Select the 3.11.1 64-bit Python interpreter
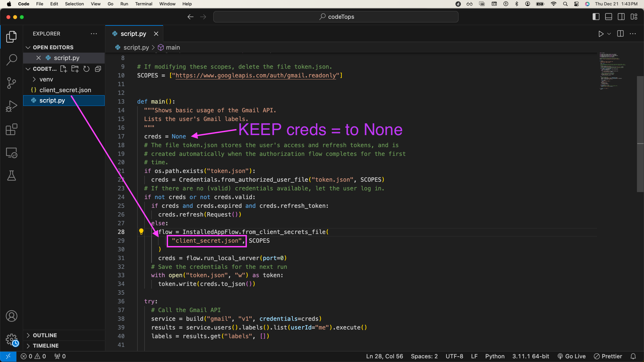 pyautogui.click(x=531, y=356)
